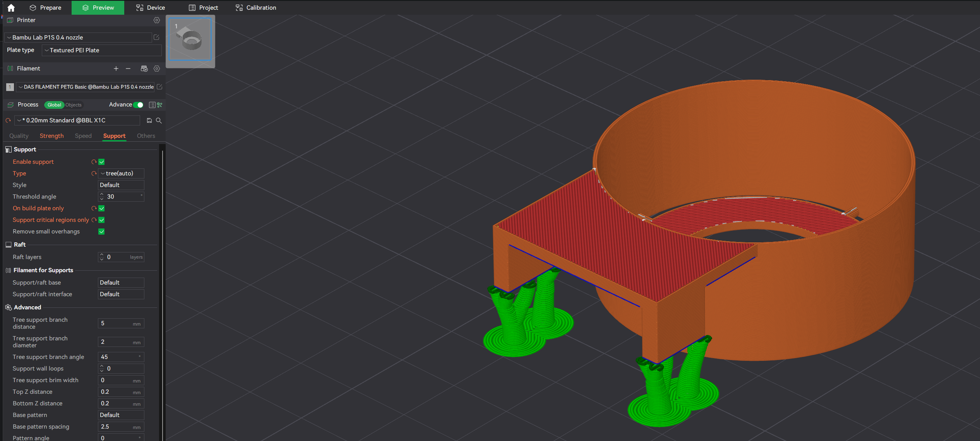The height and width of the screenshot is (441, 980).
Task: Click edit printer preset icon
Action: (x=156, y=37)
